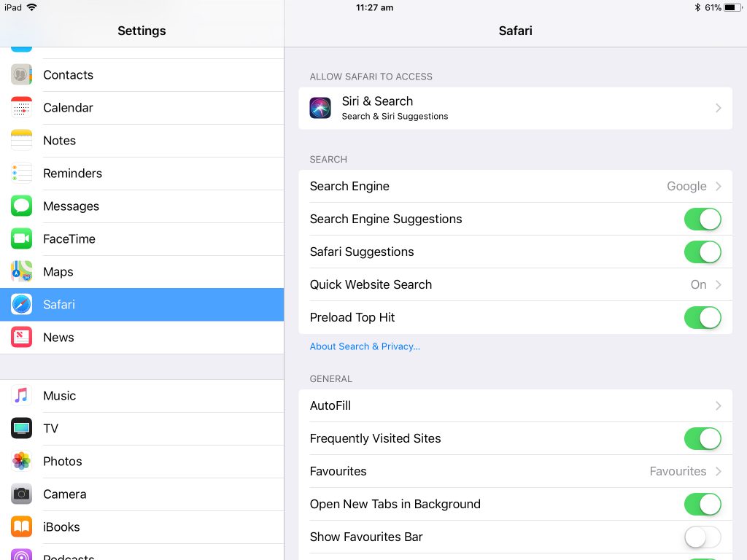Tap the Contacts app icon
This screenshot has height=560, width=747.
21,75
